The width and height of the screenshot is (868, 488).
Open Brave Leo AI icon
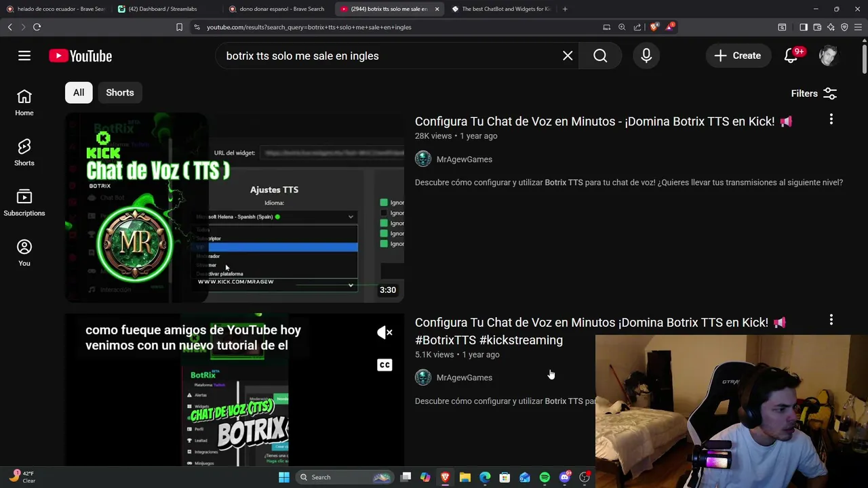coord(831,27)
